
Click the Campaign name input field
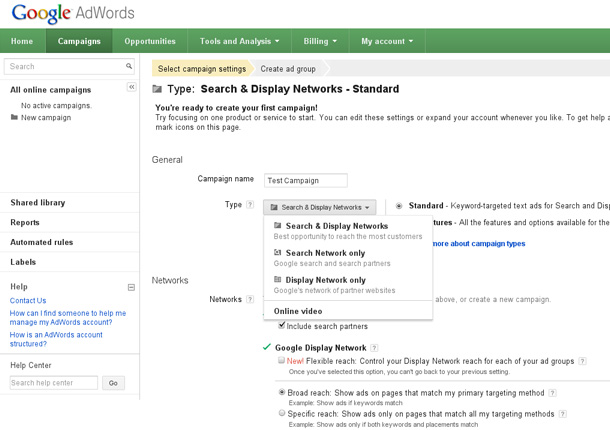306,181
